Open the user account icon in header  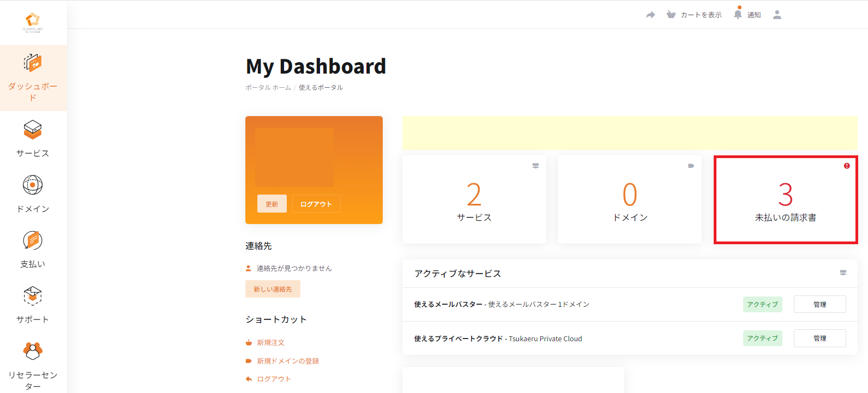pyautogui.click(x=777, y=15)
